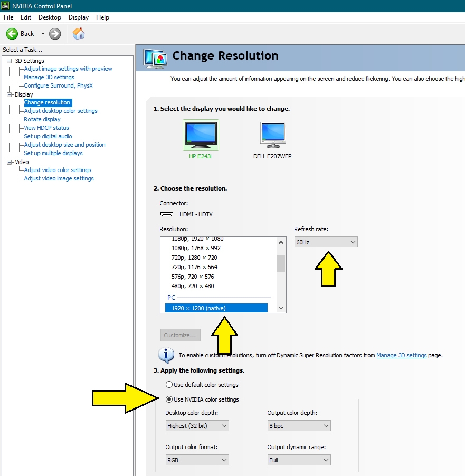The height and width of the screenshot is (476, 465).
Task: Open Set up digital audio task
Action: (x=48, y=136)
